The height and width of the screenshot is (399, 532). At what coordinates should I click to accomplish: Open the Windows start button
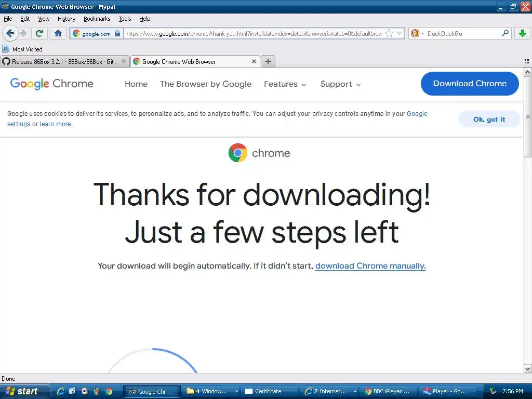(24, 391)
